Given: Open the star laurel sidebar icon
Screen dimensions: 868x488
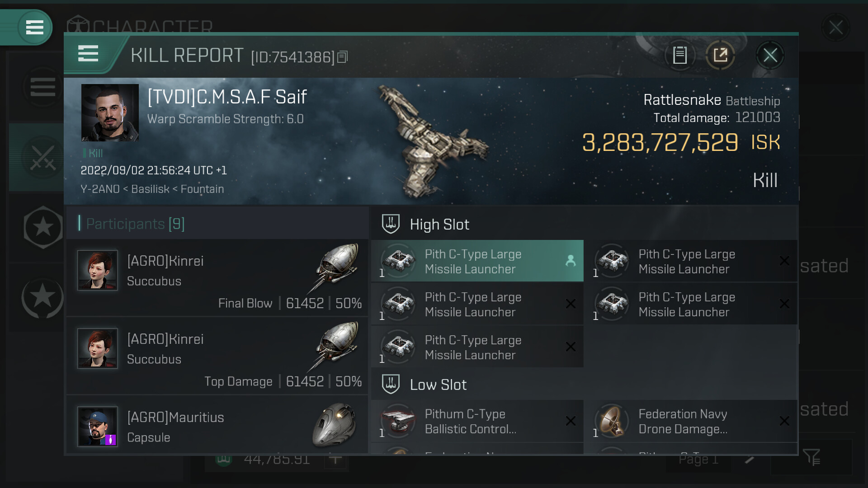Looking at the screenshot, I should pyautogui.click(x=42, y=297).
